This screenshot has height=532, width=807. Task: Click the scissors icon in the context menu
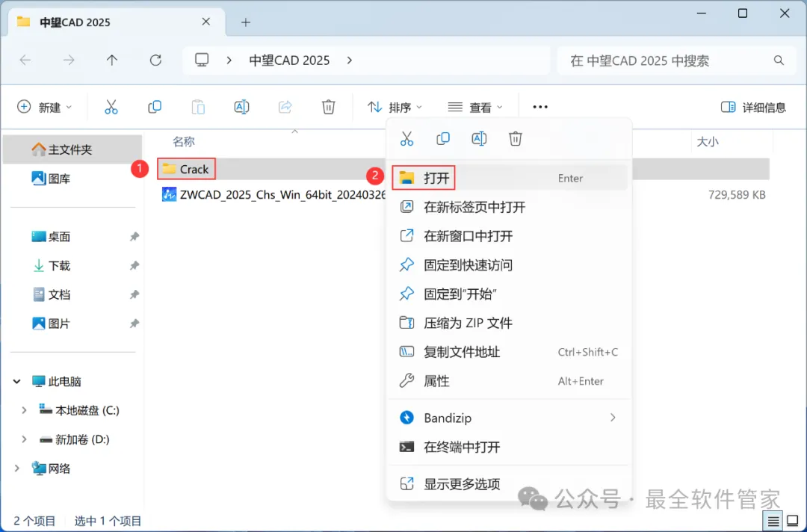pyautogui.click(x=406, y=138)
